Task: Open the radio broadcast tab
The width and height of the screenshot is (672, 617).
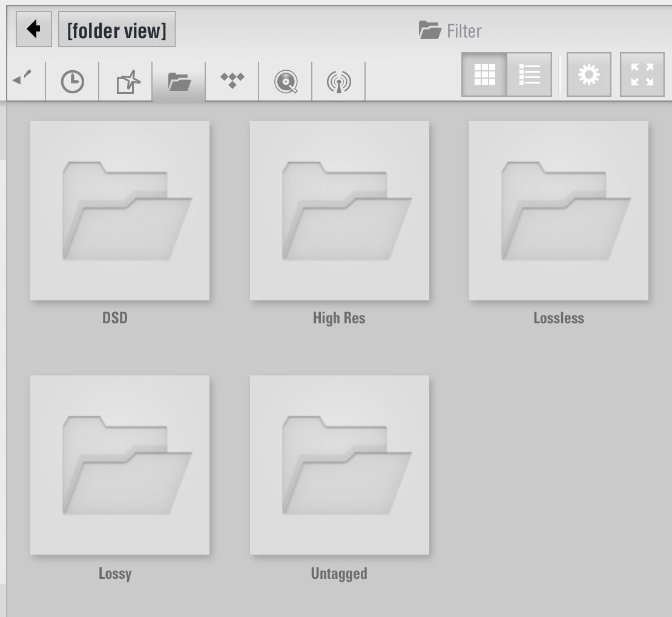Action: coord(339,81)
